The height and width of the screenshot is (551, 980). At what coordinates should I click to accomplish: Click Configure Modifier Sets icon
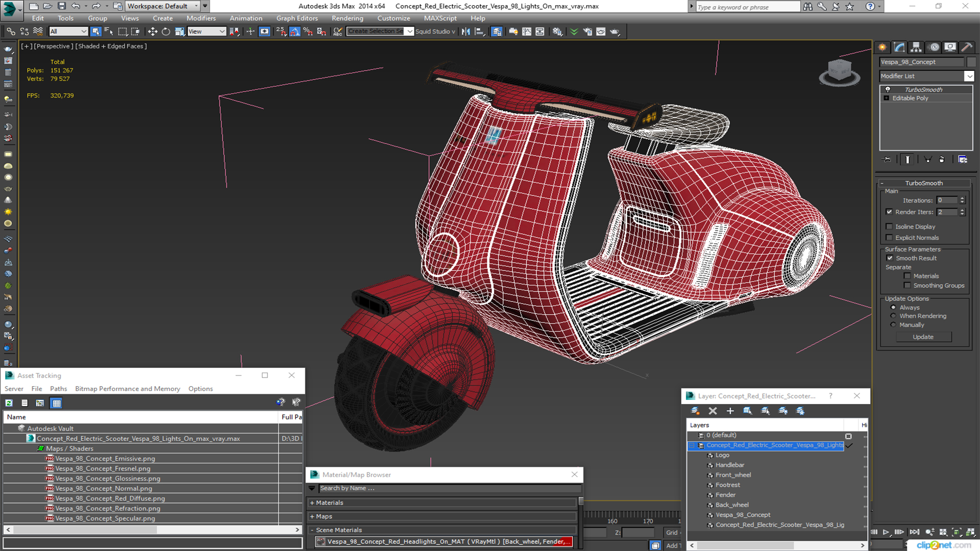963,160
